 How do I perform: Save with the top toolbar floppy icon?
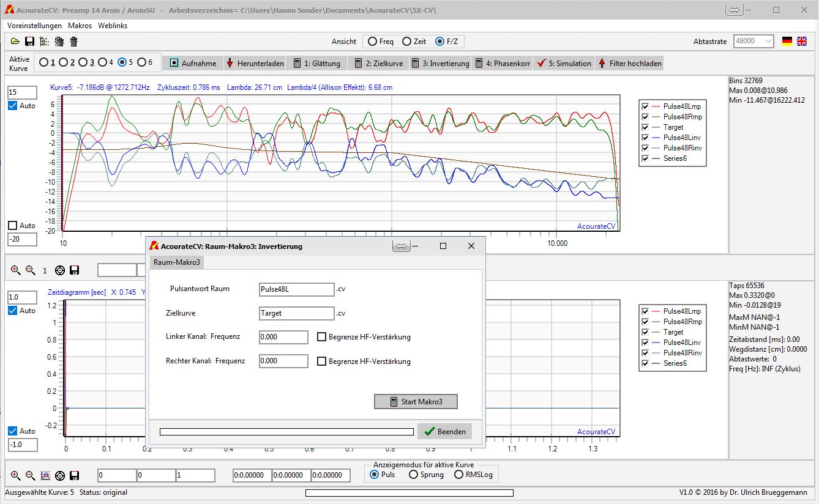[x=29, y=42]
